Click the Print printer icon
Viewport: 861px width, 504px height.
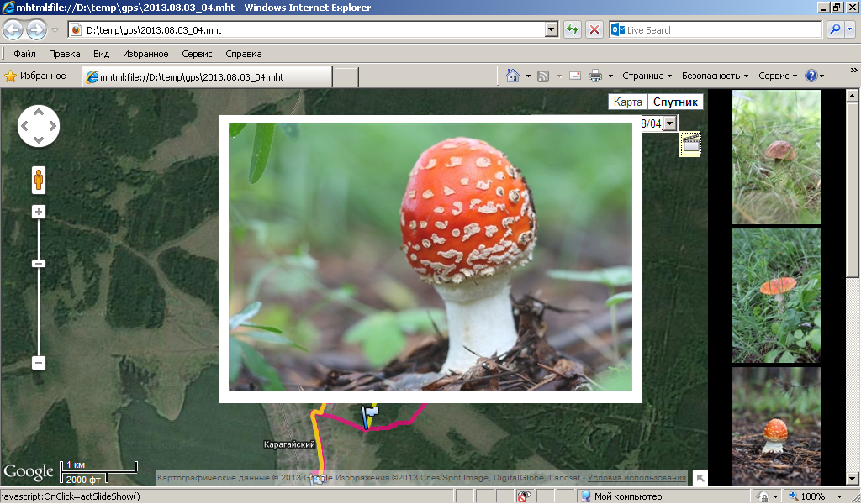click(x=595, y=76)
